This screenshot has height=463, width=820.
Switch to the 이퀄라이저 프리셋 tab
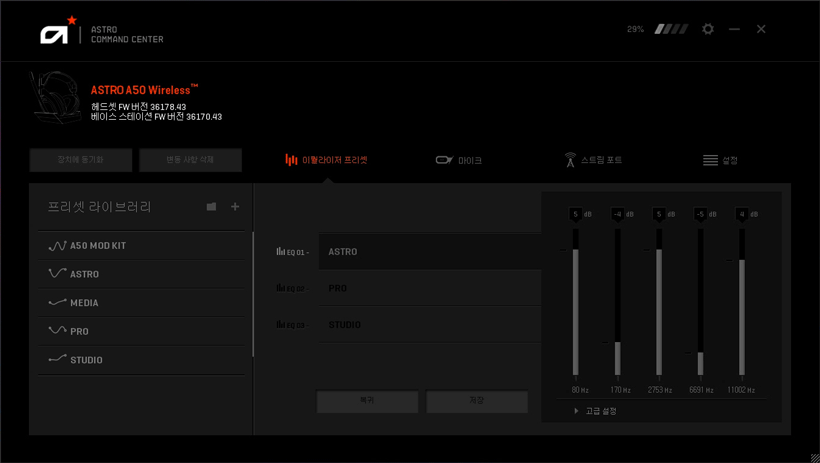click(x=326, y=160)
